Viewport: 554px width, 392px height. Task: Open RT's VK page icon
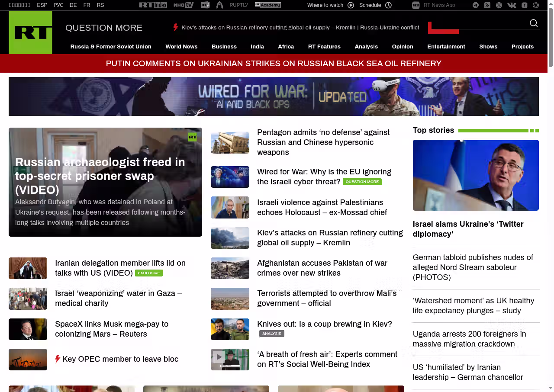(x=512, y=5)
